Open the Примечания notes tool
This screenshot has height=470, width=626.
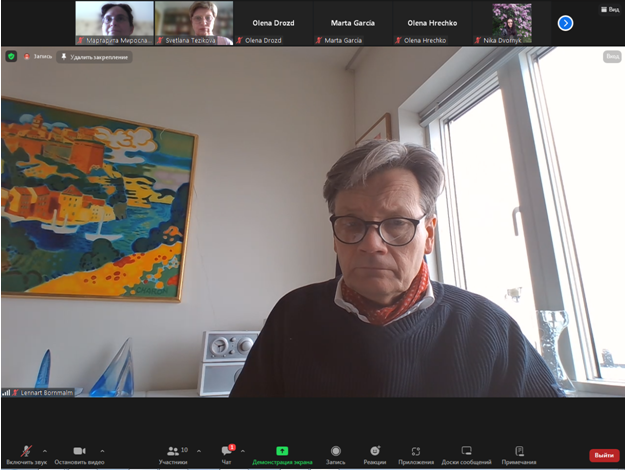point(519,454)
